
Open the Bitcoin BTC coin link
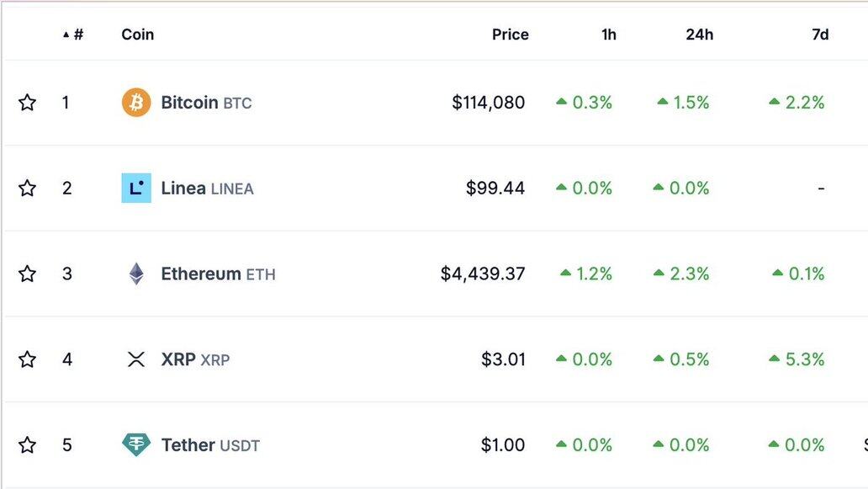pyautogui.click(x=206, y=103)
